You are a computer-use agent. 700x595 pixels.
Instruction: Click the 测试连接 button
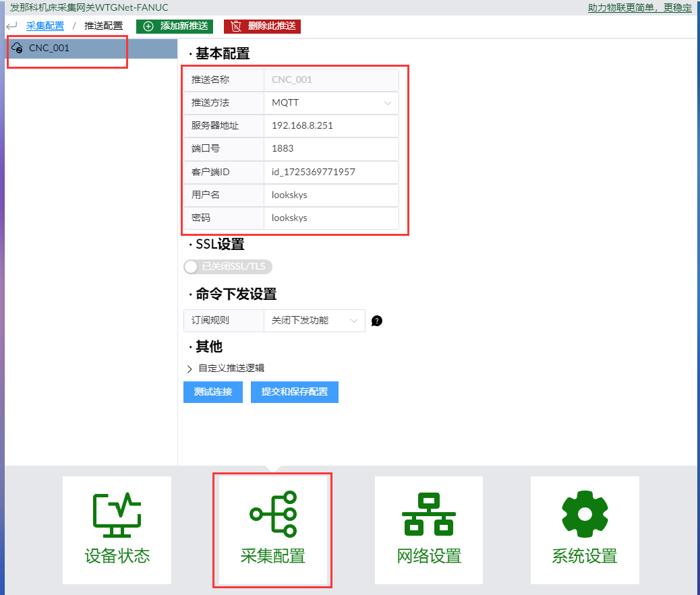point(213,392)
